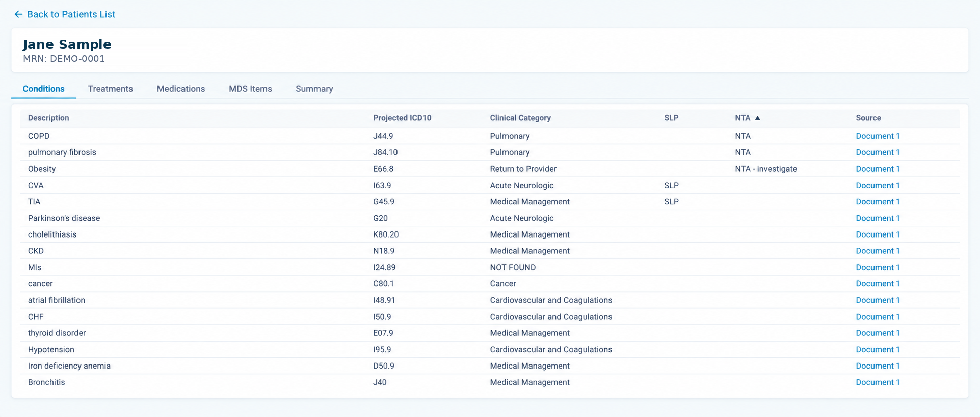
Task: Select ICD10 code K80.20
Action: click(386, 234)
